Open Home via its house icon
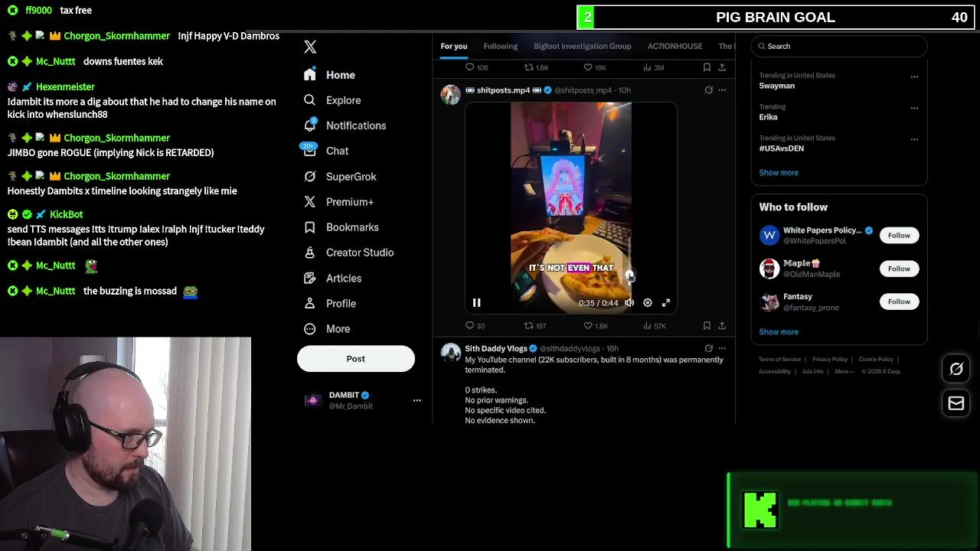 click(309, 74)
